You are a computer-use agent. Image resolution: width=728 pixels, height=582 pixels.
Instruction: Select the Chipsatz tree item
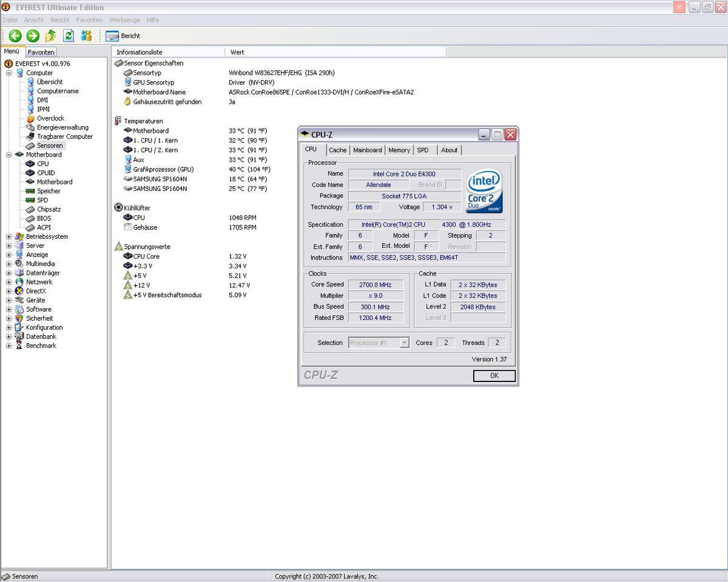tap(49, 209)
